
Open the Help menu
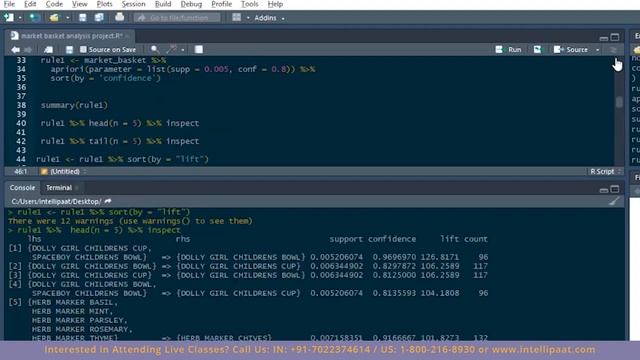(275, 4)
